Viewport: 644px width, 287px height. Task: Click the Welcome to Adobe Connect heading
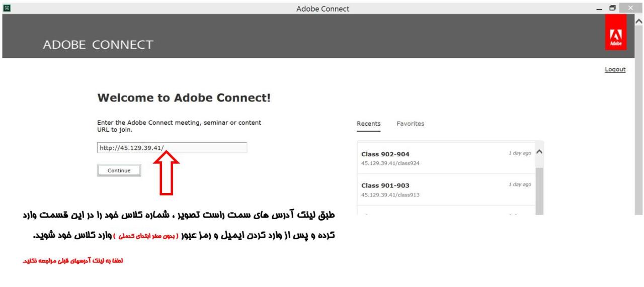click(x=184, y=99)
